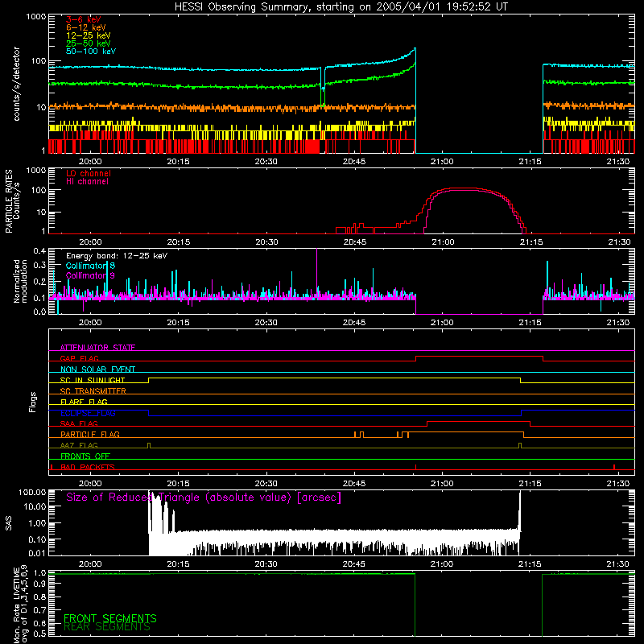Screen dimensions: 644x644
Task: Click the 1000 y-axis value of count-rate panel
Action: click(36, 17)
